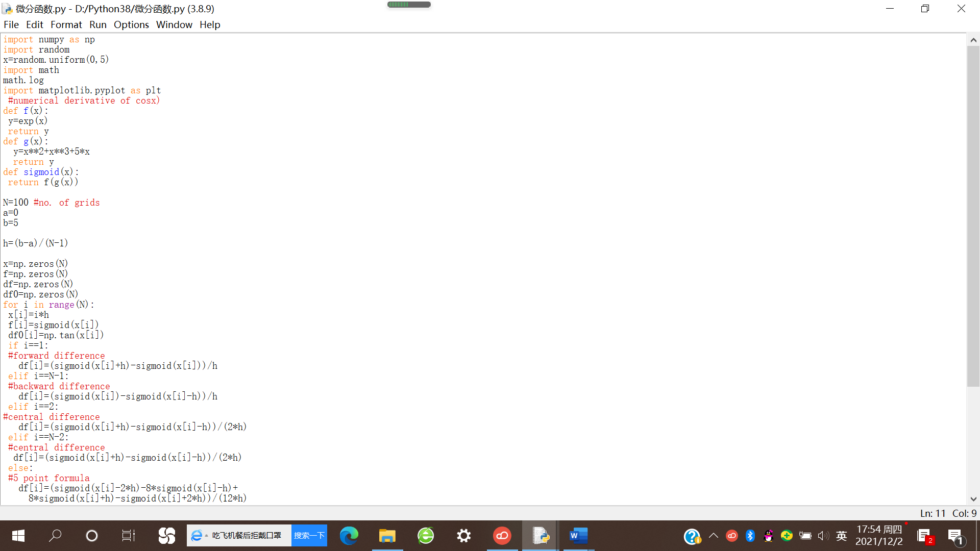Click on '#5 point formula' comment
The height and width of the screenshot is (551, 980).
click(48, 478)
